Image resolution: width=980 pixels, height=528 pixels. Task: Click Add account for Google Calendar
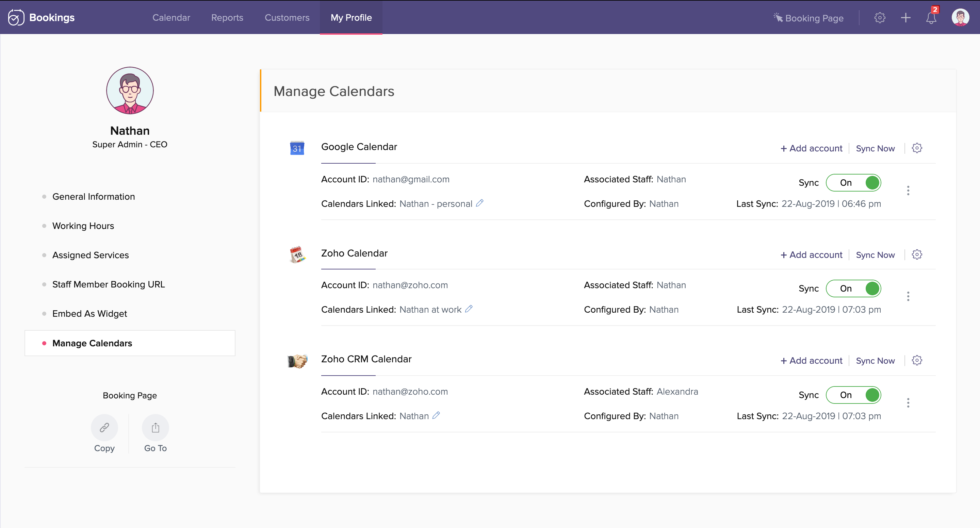click(x=812, y=148)
